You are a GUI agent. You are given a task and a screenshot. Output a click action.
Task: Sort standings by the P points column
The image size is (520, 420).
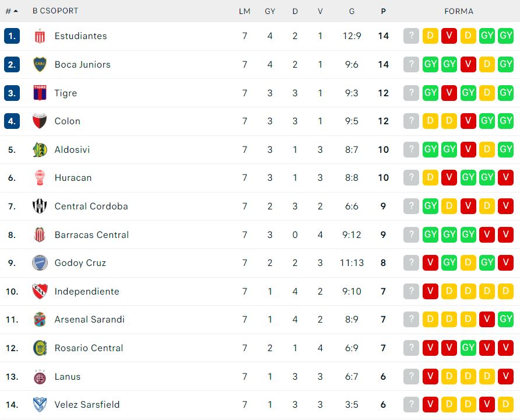pyautogui.click(x=384, y=11)
